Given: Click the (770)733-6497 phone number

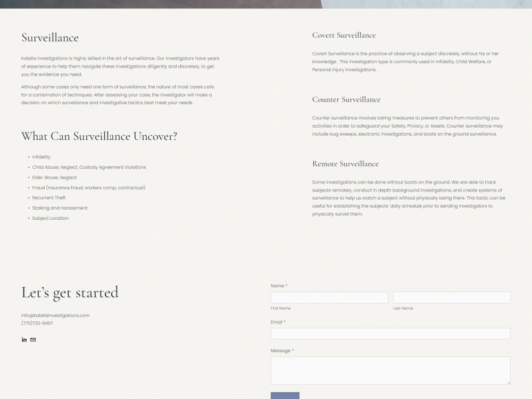Looking at the screenshot, I should coord(37,323).
